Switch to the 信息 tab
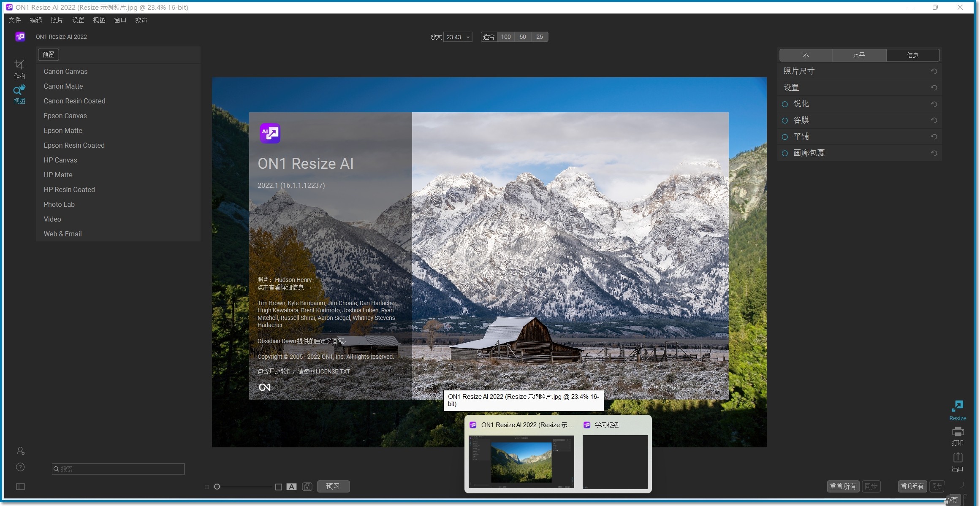This screenshot has height=506, width=980. click(x=912, y=55)
